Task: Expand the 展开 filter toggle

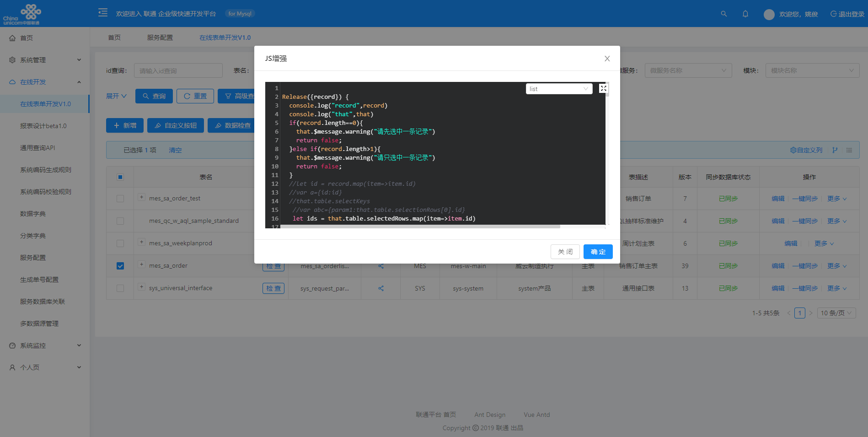Action: 116,96
